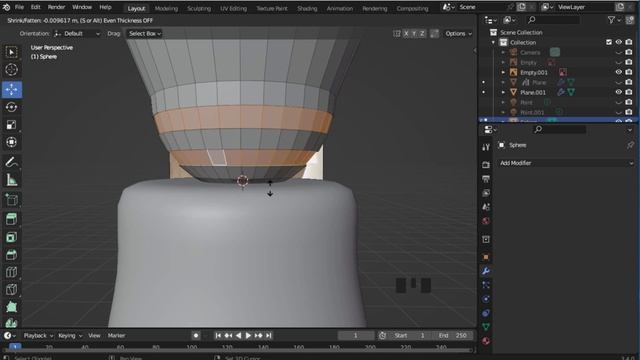Open the Tool properties tab
640x360 pixels.
pos(486,147)
